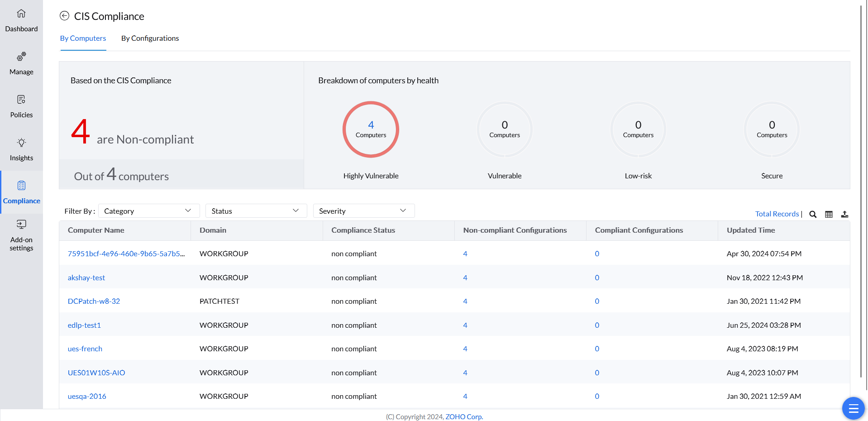Viewport: 868px width, 421px height.
Task: Open the Manage section icon
Action: [21, 57]
